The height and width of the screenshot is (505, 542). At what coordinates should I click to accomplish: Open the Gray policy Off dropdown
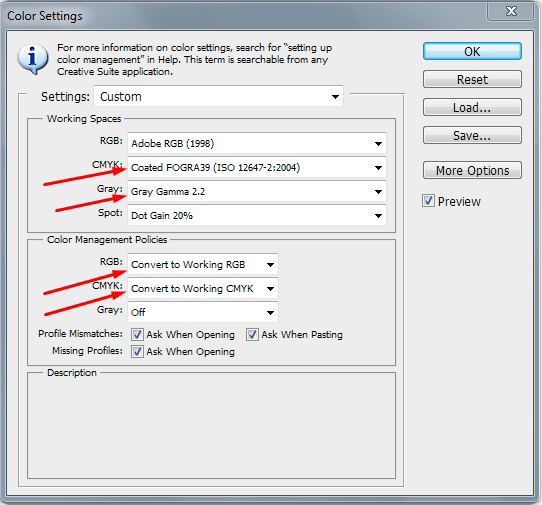[x=203, y=312]
